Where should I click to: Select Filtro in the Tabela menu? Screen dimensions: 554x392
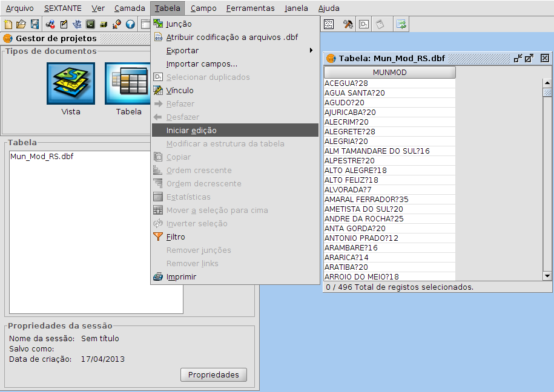176,237
